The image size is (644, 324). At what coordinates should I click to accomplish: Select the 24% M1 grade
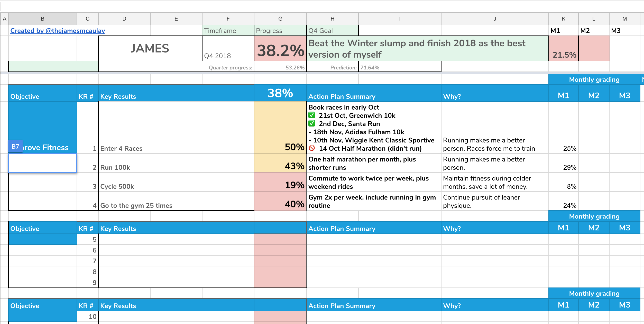pos(564,201)
